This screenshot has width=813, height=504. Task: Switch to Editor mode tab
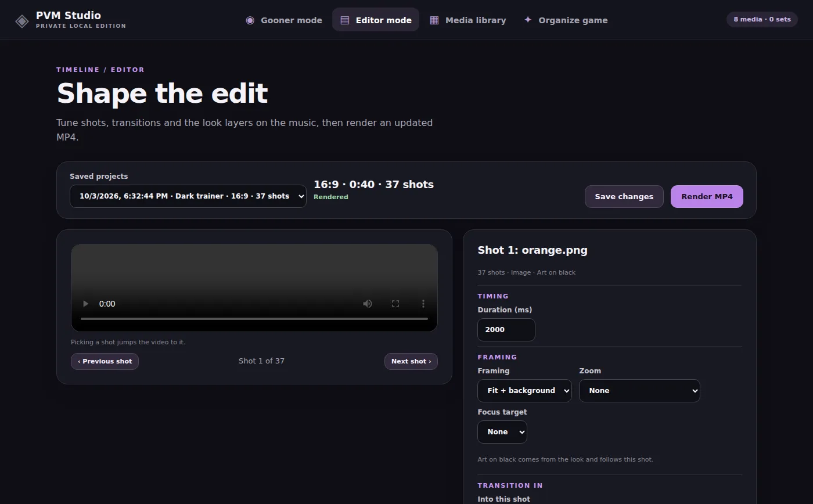(376, 20)
